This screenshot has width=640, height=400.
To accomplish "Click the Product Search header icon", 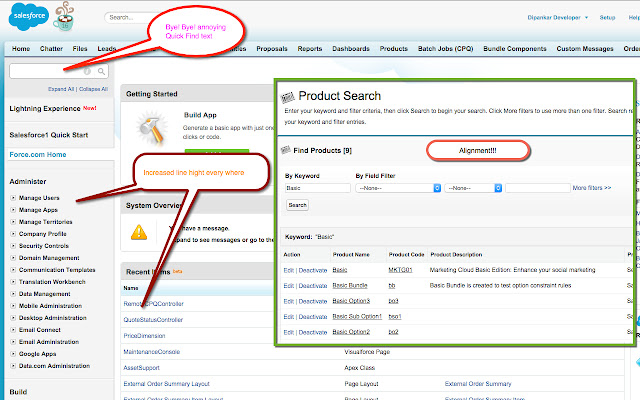I will coord(287,97).
